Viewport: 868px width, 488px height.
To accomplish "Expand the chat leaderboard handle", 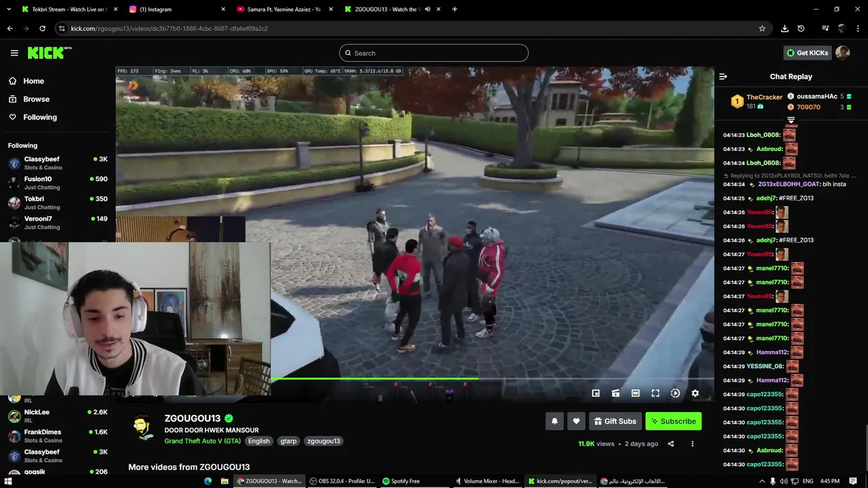I will [x=791, y=120].
